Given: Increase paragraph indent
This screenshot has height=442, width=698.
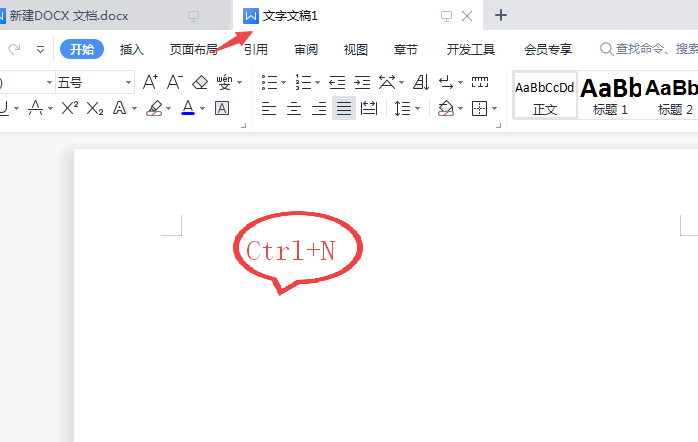Looking at the screenshot, I should 362,82.
